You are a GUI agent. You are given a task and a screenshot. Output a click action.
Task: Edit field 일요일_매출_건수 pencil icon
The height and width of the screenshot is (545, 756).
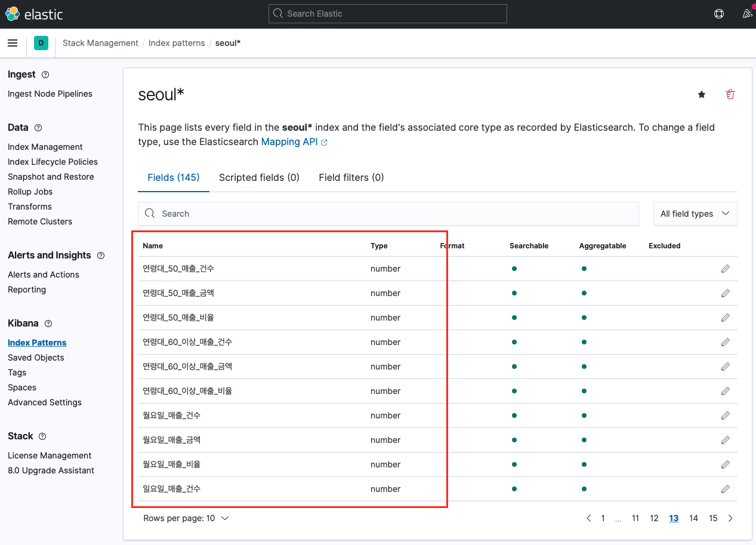726,489
